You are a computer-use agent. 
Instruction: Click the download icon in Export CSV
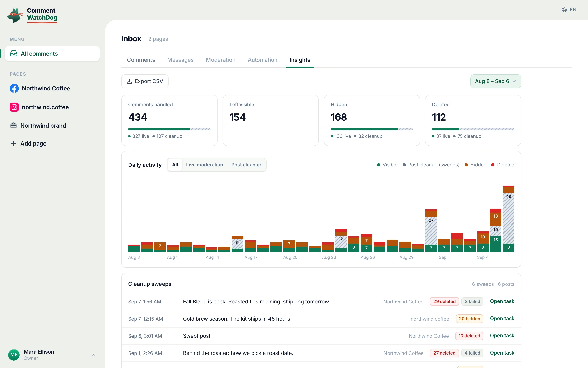(129, 81)
